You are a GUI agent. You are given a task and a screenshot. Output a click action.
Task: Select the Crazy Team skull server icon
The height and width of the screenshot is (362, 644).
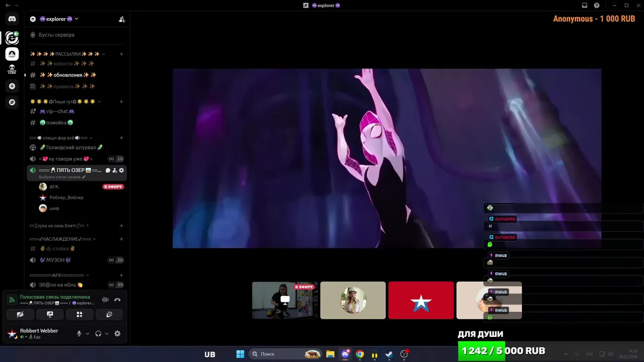click(x=12, y=70)
